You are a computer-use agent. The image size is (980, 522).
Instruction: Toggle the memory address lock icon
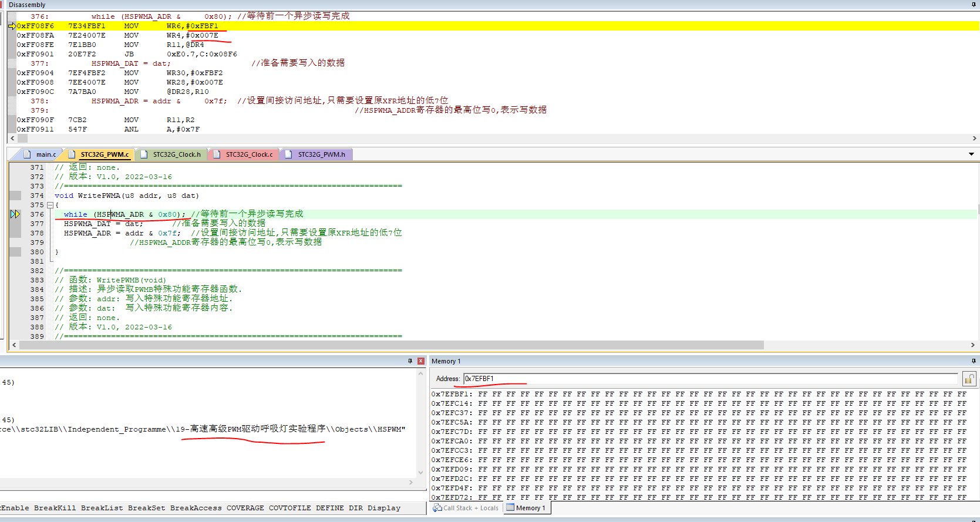(969, 379)
